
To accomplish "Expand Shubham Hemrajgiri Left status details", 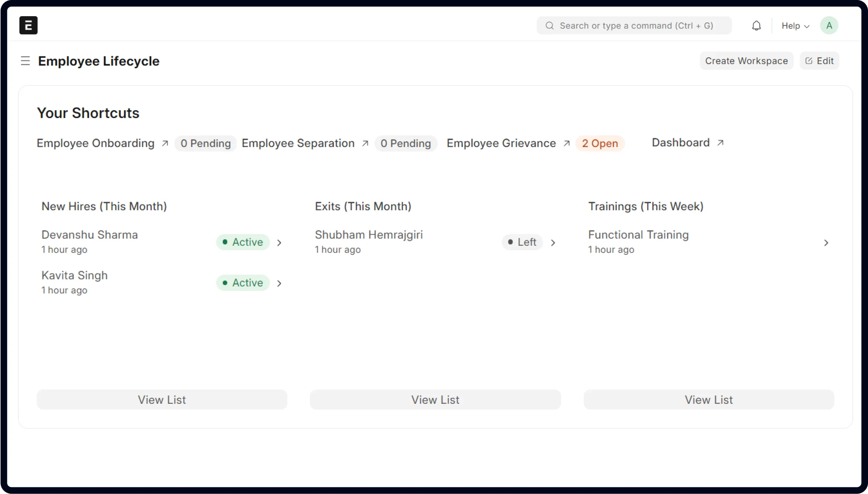I will point(553,242).
